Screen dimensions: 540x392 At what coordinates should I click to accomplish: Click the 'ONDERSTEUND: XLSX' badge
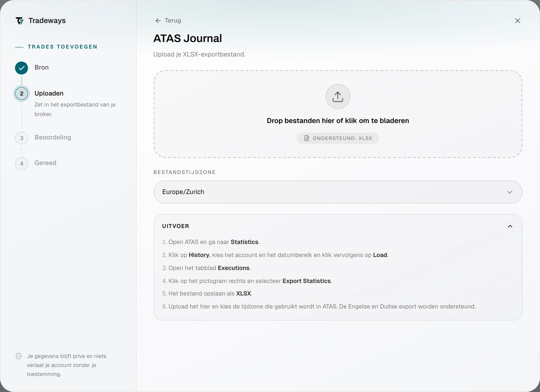(338, 138)
